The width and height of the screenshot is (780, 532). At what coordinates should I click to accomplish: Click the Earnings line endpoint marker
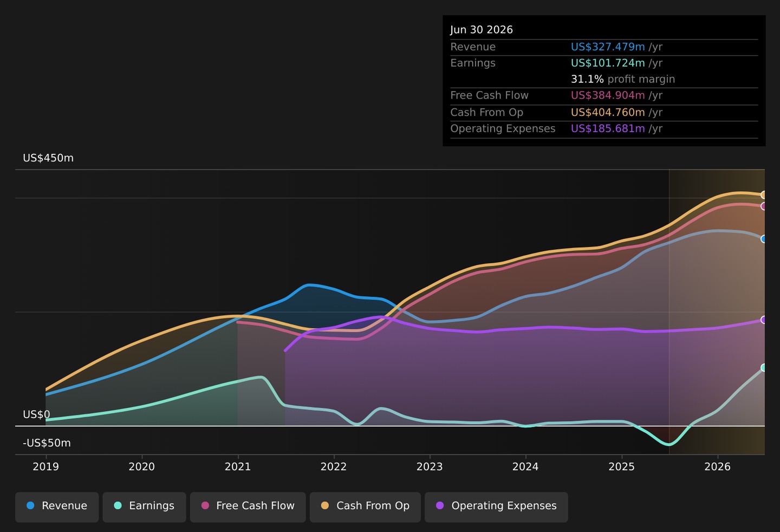tap(764, 368)
